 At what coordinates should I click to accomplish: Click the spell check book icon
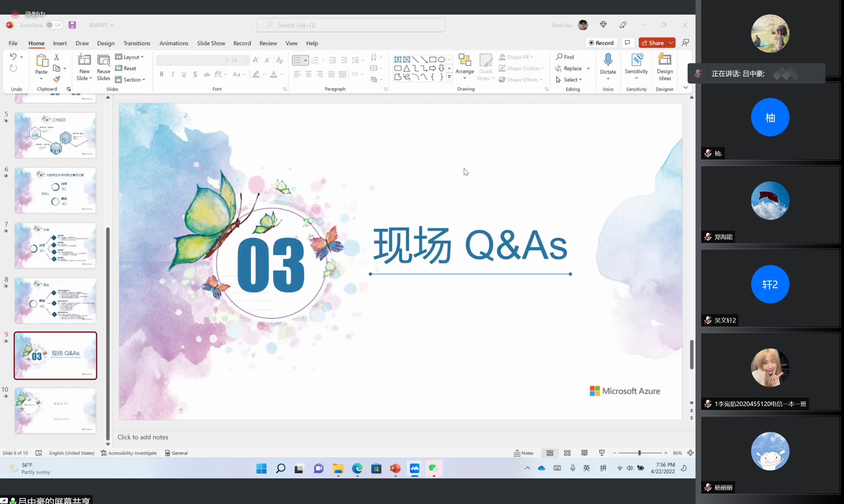pos(38,453)
